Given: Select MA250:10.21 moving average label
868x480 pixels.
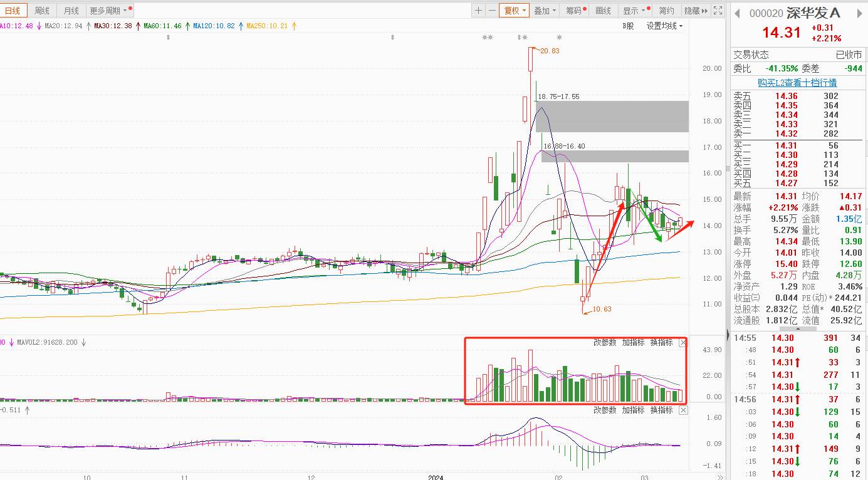Looking at the screenshot, I should coord(267,26).
